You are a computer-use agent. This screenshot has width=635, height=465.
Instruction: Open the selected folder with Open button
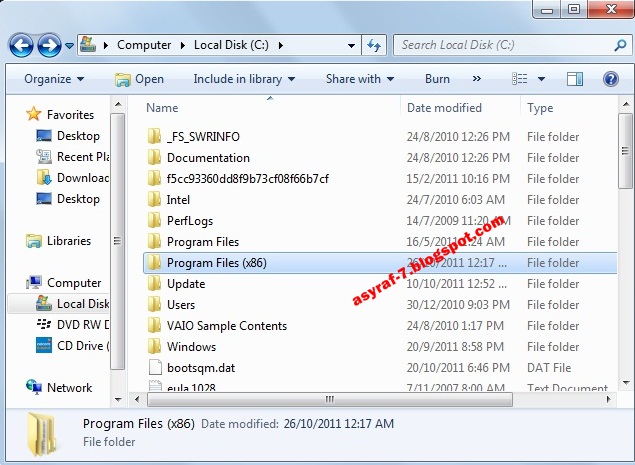click(140, 79)
